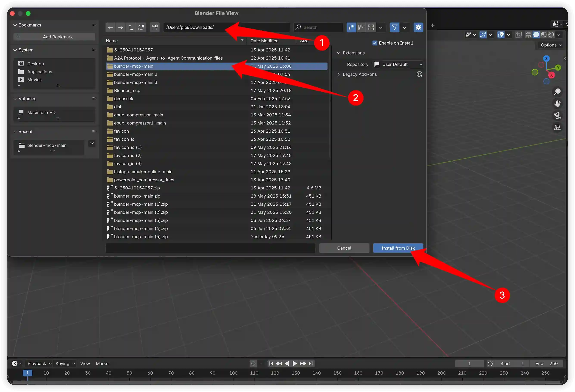This screenshot has width=575, height=392.
Task: Collapse the Bookmarks panel
Action: (15, 25)
